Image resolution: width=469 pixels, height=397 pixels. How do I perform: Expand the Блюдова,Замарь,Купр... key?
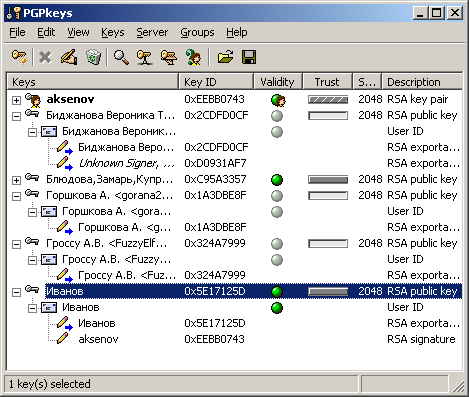(x=16, y=180)
